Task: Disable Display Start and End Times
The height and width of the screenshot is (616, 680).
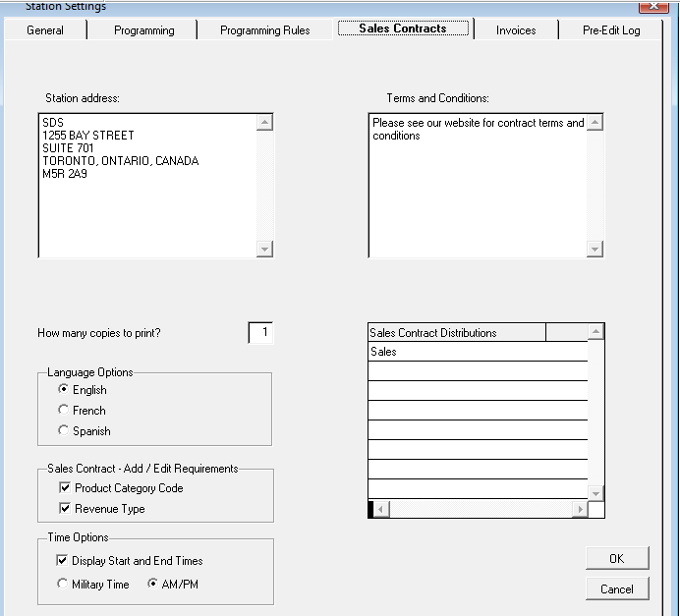Action: 63,561
